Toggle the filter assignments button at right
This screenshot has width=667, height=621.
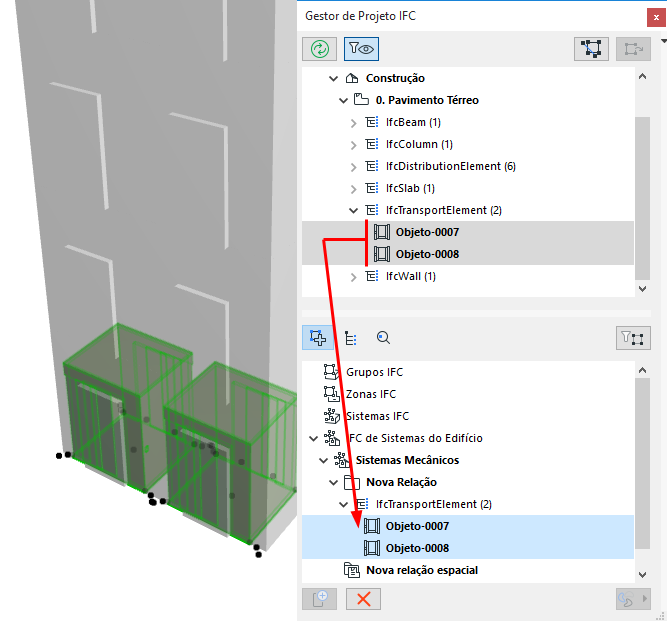[x=633, y=338]
